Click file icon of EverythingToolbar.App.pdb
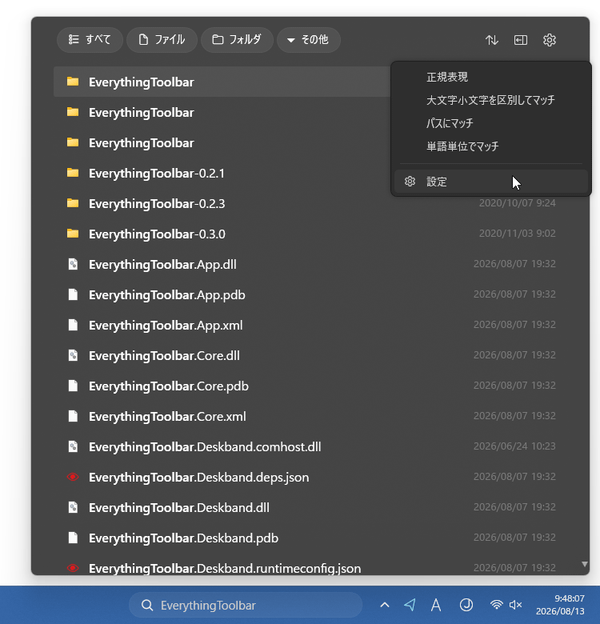Image resolution: width=600 pixels, height=624 pixels. point(73,294)
